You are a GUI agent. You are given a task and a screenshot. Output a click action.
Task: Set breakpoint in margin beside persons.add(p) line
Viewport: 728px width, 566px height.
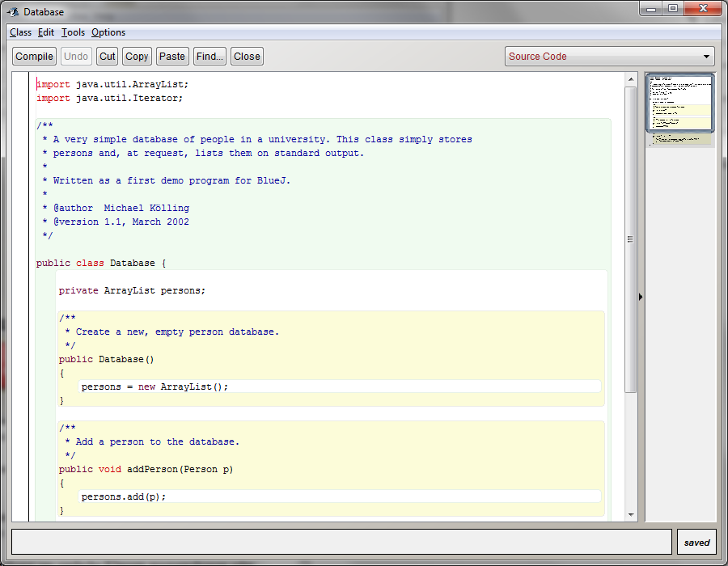tap(20, 496)
